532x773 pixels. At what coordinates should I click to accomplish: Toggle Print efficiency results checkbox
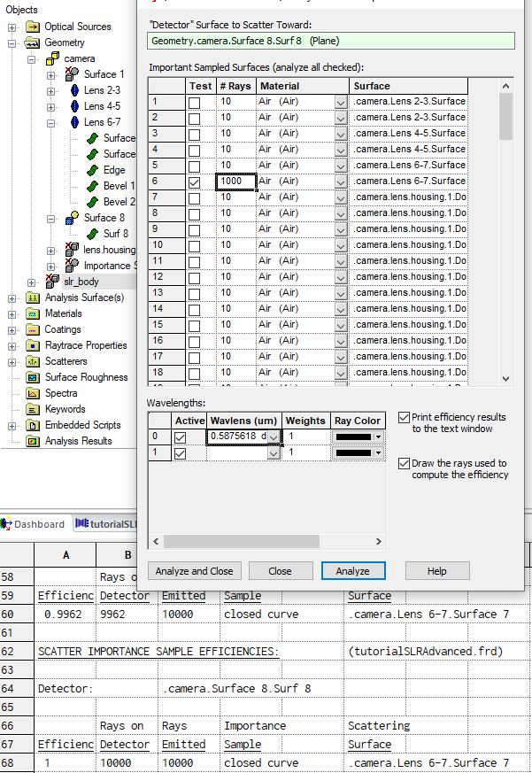pyautogui.click(x=405, y=417)
